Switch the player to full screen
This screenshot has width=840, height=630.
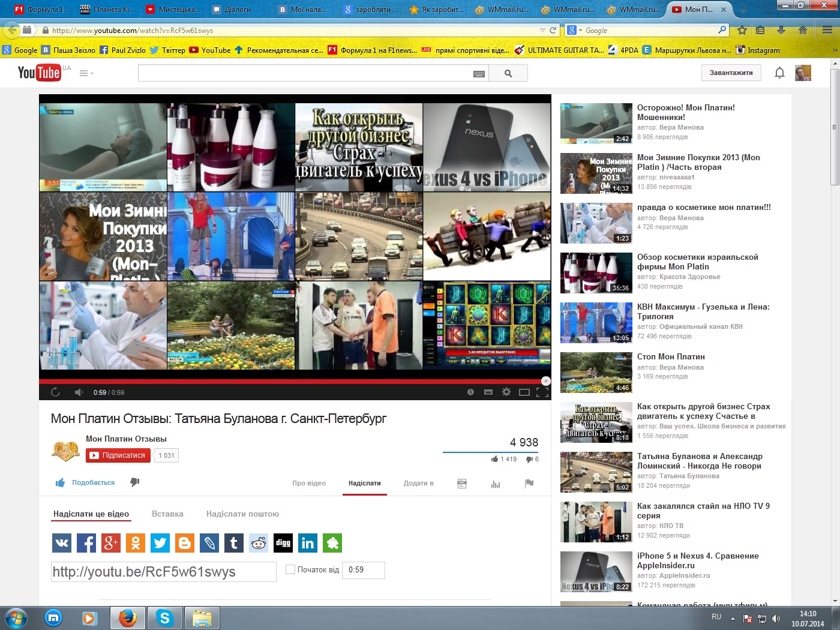coord(542,392)
